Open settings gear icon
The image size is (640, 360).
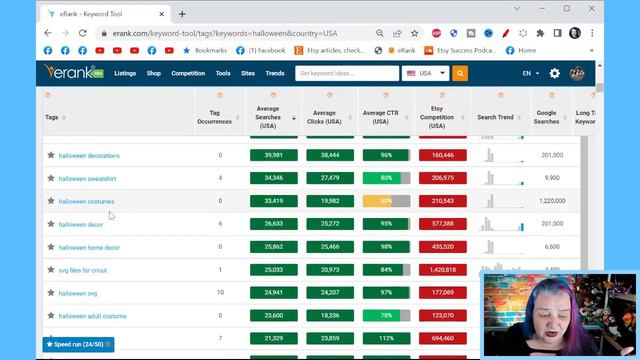(x=554, y=73)
